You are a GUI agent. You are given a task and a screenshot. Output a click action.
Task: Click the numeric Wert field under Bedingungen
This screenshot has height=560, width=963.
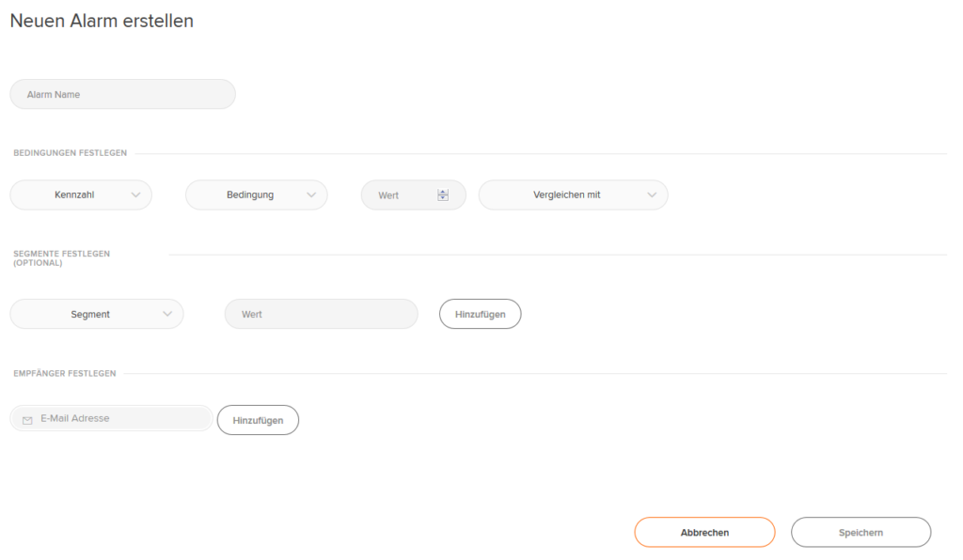coord(414,195)
